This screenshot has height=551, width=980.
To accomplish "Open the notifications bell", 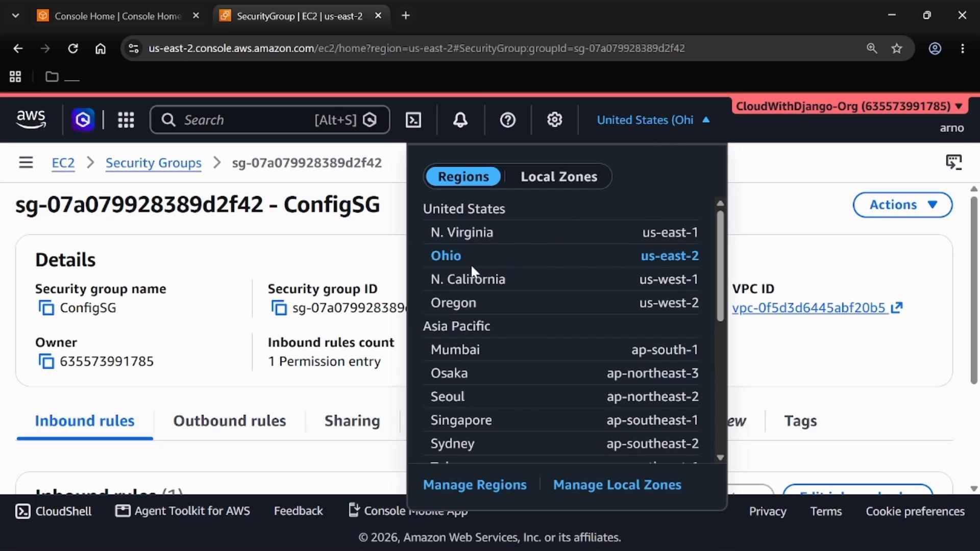I will point(460,120).
